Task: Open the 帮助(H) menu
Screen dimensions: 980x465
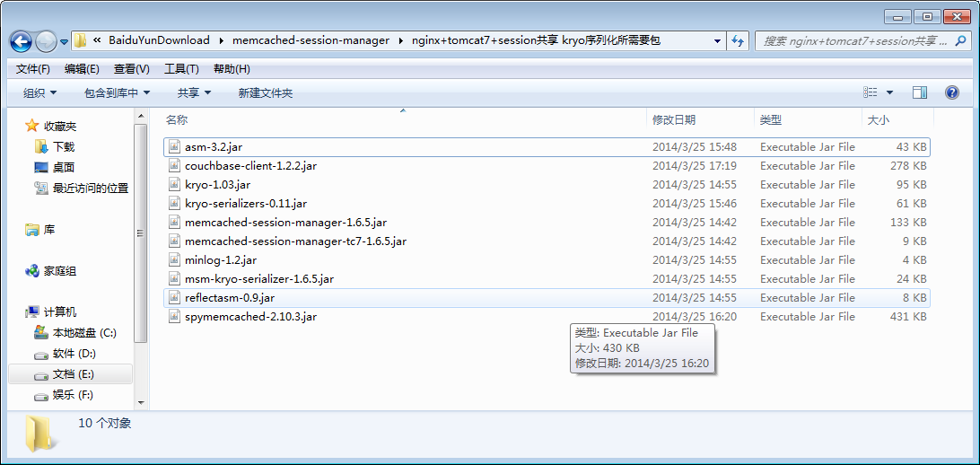Action: pyautogui.click(x=232, y=69)
